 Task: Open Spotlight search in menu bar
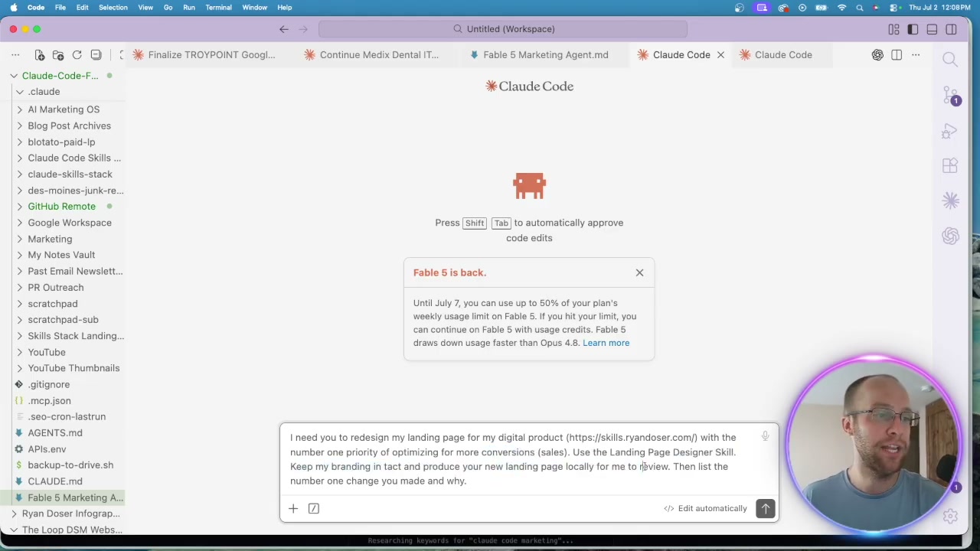pos(860,8)
